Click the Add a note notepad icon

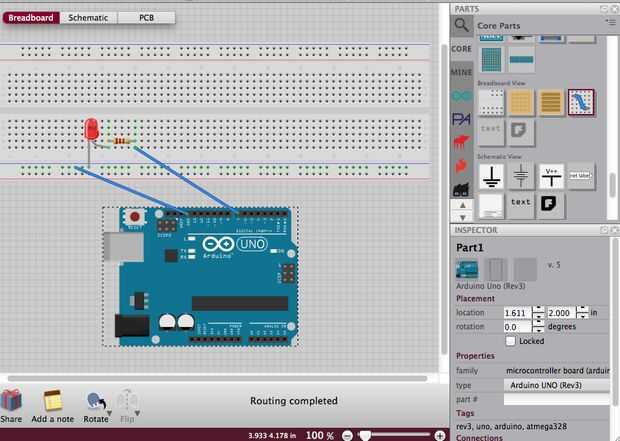pyautogui.click(x=52, y=401)
